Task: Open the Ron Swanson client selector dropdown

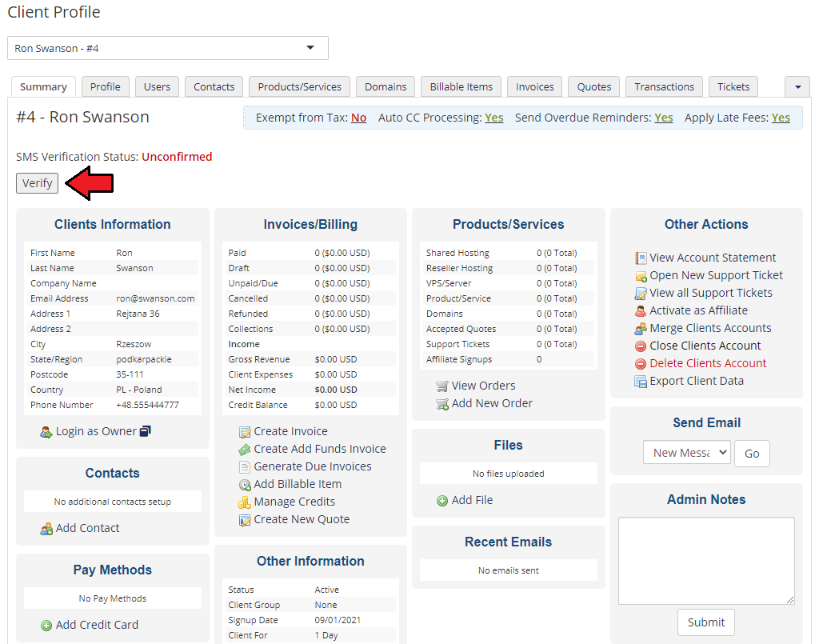Action: (x=168, y=48)
